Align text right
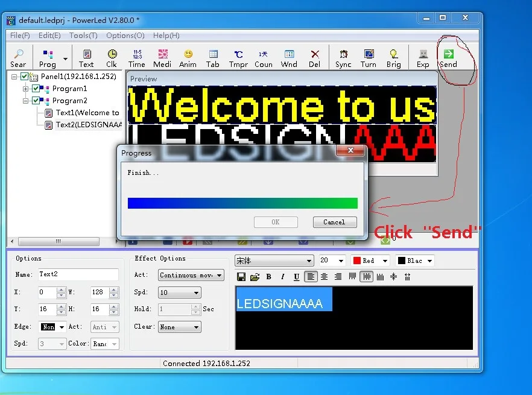532x395 pixels. tap(338, 277)
